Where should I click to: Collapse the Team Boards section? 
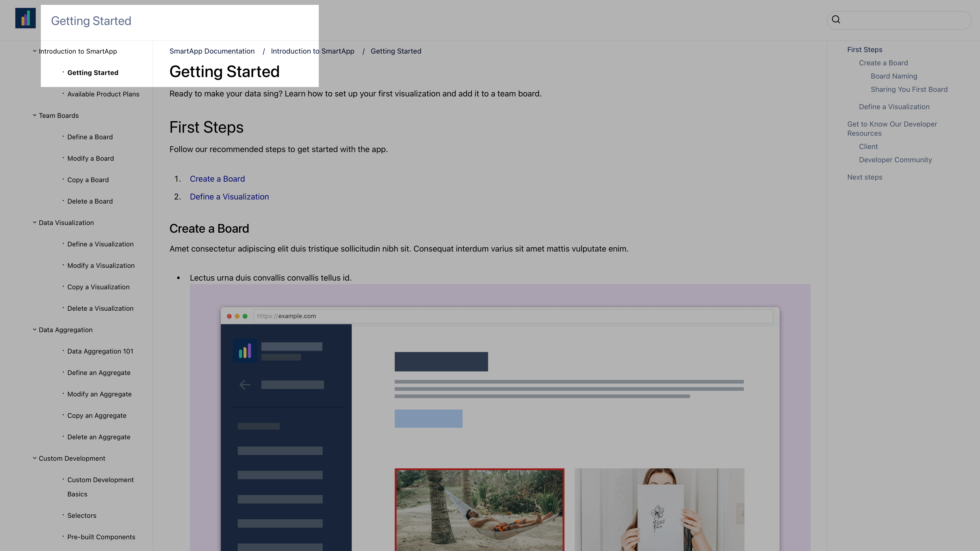click(34, 115)
